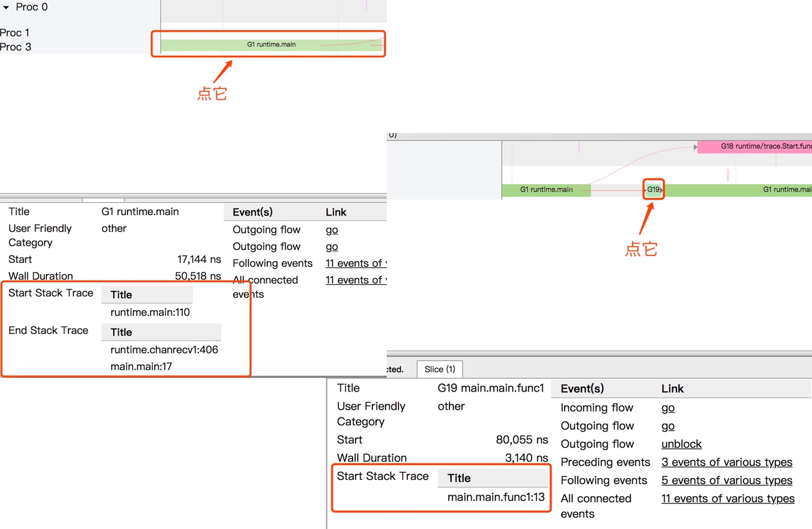Image resolution: width=812 pixels, height=529 pixels.
Task: Select the G1 runtime.main slice left of G19
Action: pyautogui.click(x=546, y=190)
